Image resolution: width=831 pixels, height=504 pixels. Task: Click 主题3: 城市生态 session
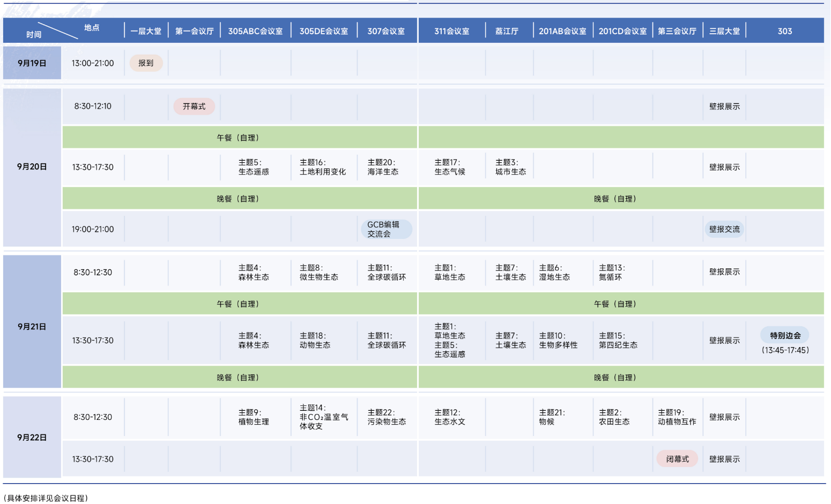tap(510, 167)
